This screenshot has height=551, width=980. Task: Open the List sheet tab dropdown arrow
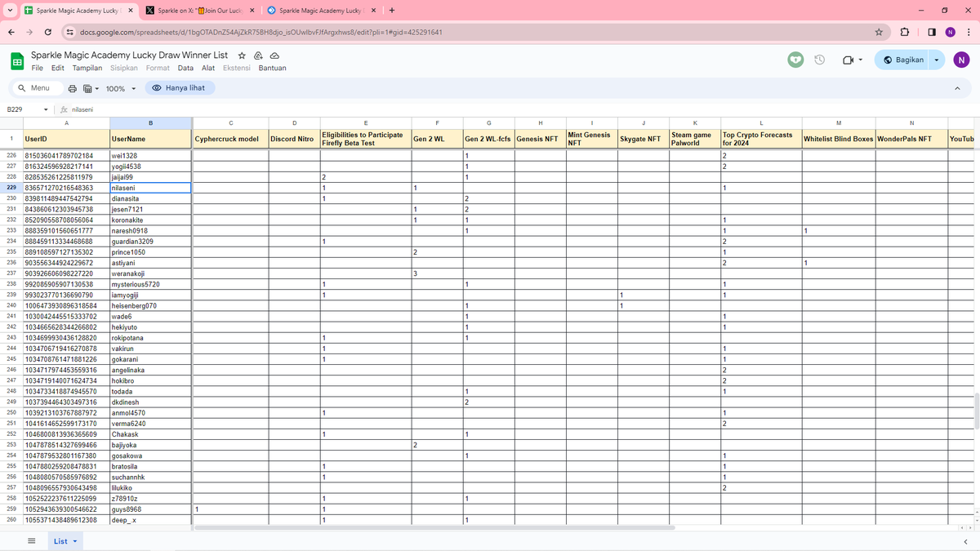pos(76,541)
